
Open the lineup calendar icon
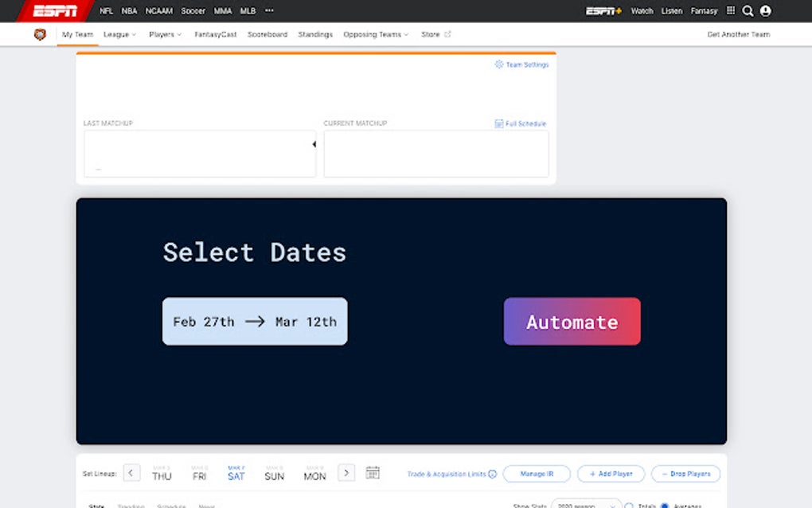[x=373, y=472]
